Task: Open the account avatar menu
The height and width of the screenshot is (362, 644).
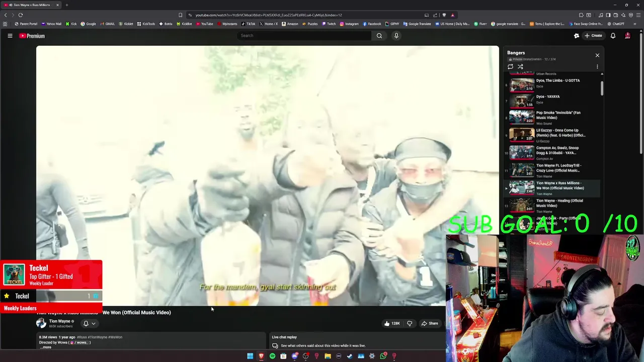Action: (x=627, y=36)
